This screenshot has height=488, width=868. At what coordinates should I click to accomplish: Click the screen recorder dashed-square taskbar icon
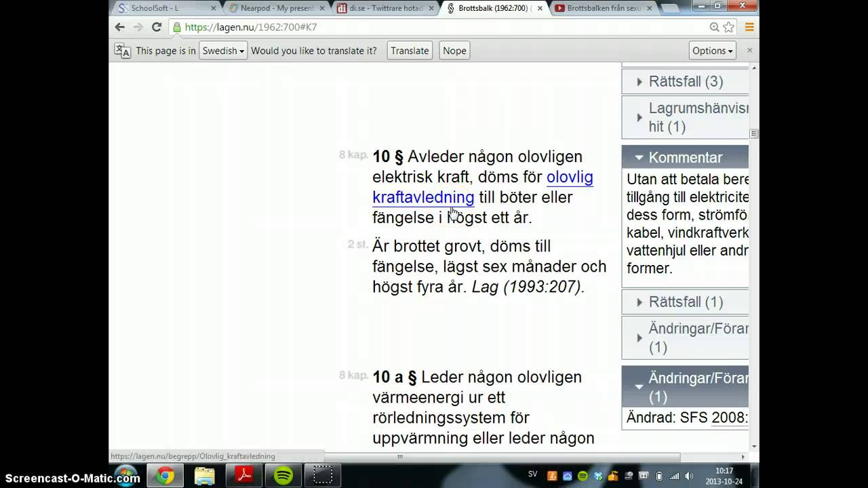click(323, 476)
